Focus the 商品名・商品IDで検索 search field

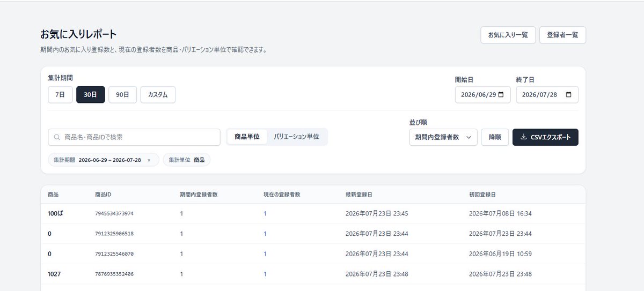pos(134,137)
